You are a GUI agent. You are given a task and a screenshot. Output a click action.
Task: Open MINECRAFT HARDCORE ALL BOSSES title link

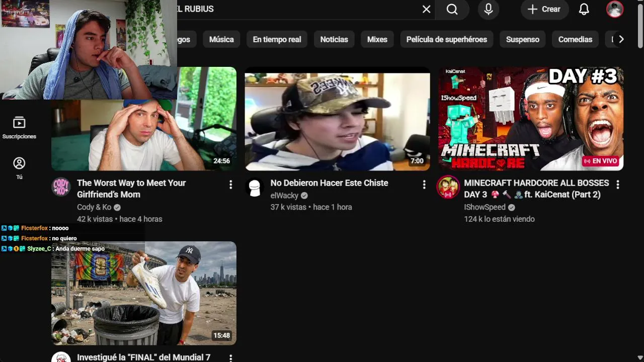[536, 189]
